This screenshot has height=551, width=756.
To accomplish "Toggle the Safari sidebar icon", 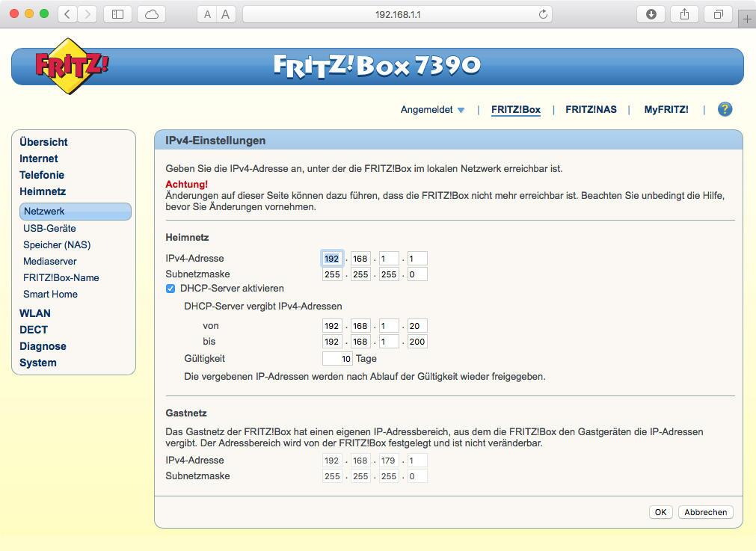I will 117,13.
